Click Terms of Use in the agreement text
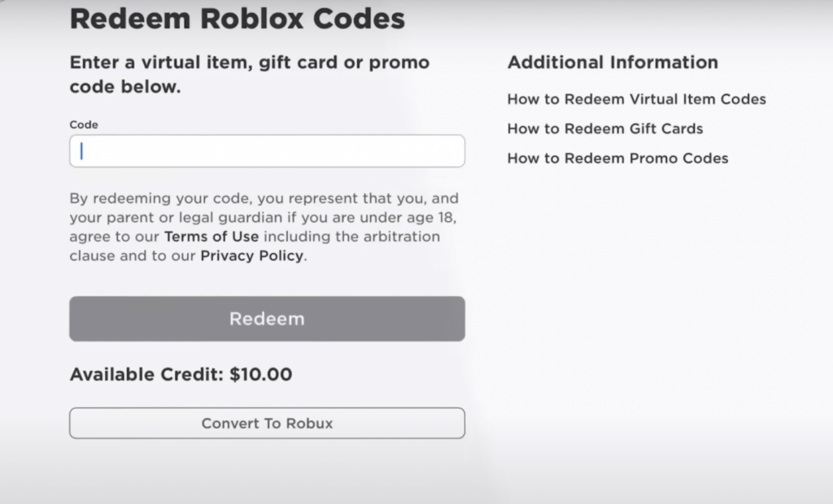The height and width of the screenshot is (504, 833). pyautogui.click(x=212, y=237)
